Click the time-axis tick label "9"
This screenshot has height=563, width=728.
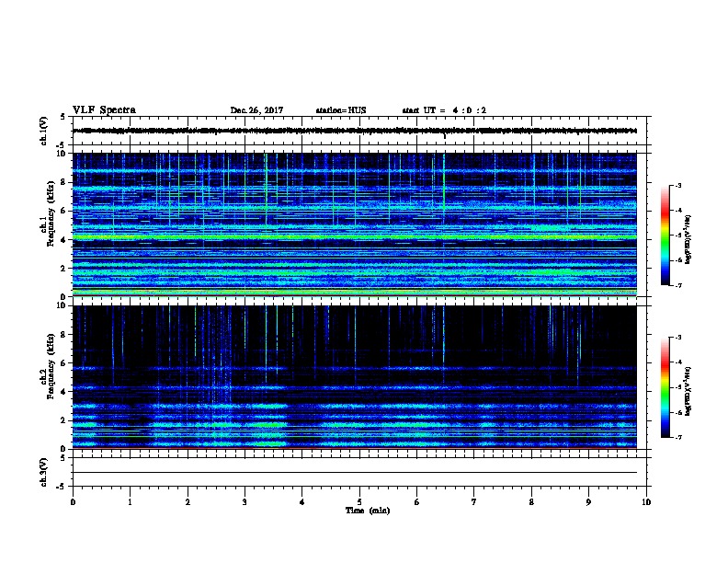[588, 502]
